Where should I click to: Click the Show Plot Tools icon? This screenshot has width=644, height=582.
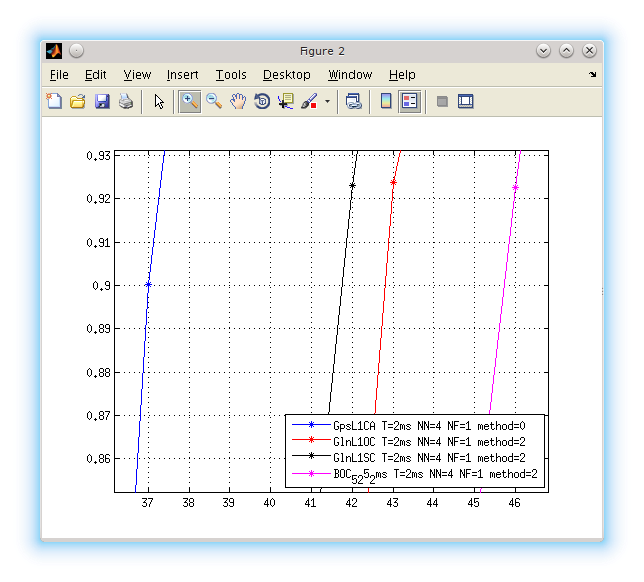pos(466,101)
